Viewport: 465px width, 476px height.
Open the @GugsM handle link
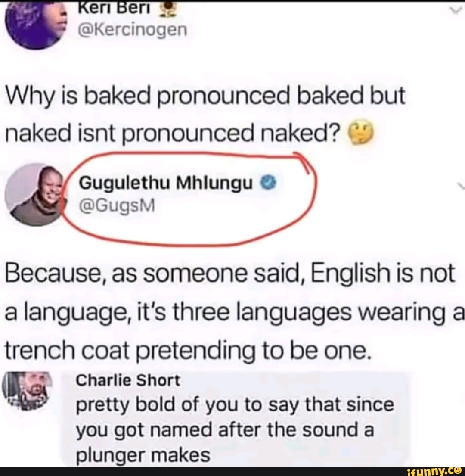(117, 206)
